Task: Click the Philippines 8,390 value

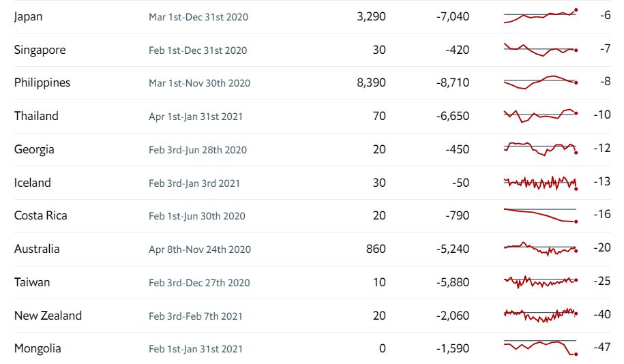Action: [371, 82]
